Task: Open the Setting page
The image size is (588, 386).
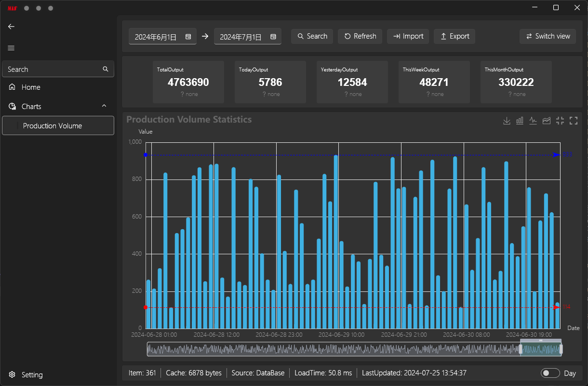Action: [58, 374]
